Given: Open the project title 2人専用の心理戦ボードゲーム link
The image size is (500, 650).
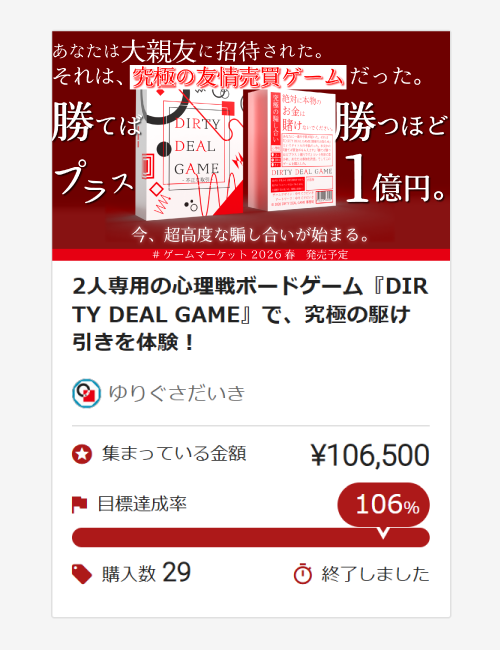Looking at the screenshot, I should click(250, 314).
